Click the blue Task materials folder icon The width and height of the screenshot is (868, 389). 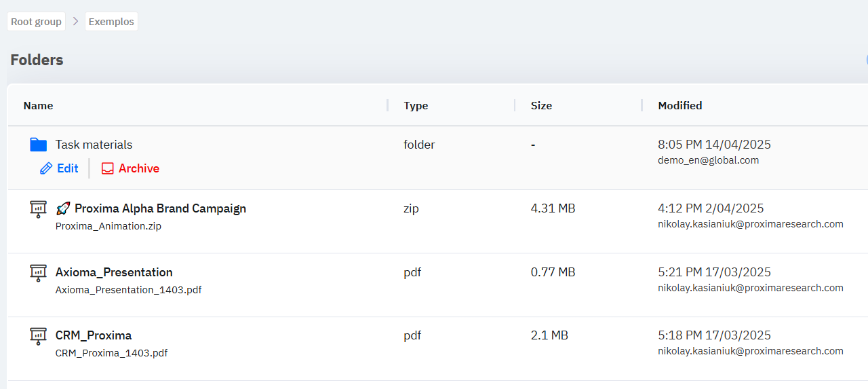(x=38, y=145)
